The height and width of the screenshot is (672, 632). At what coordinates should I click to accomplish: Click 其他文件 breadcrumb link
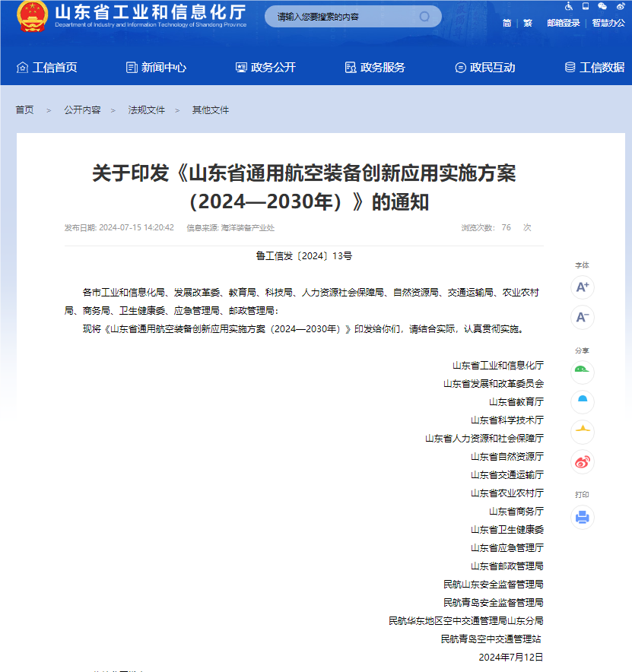pos(211,109)
